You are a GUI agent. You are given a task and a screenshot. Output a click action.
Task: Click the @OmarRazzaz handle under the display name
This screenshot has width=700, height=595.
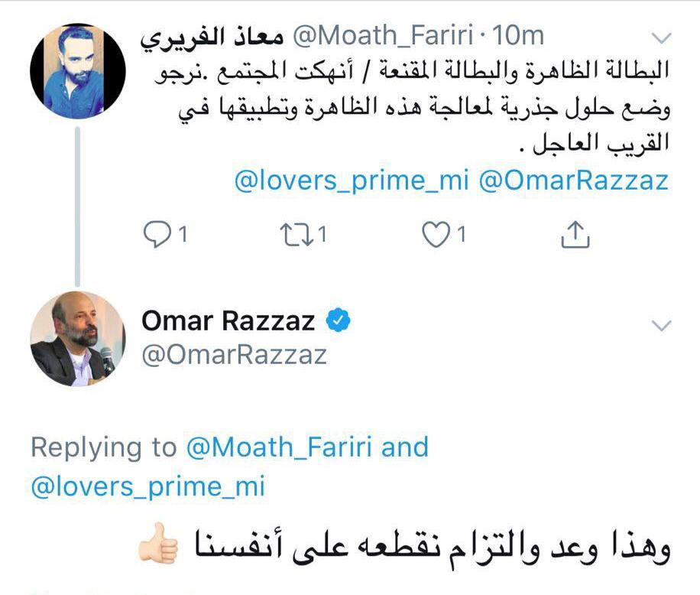234,355
